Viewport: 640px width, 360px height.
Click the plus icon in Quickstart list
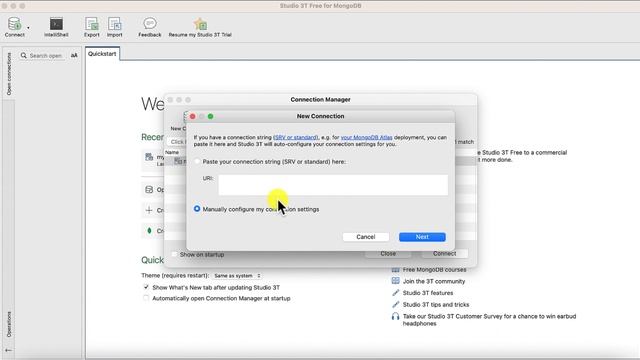pos(149,210)
